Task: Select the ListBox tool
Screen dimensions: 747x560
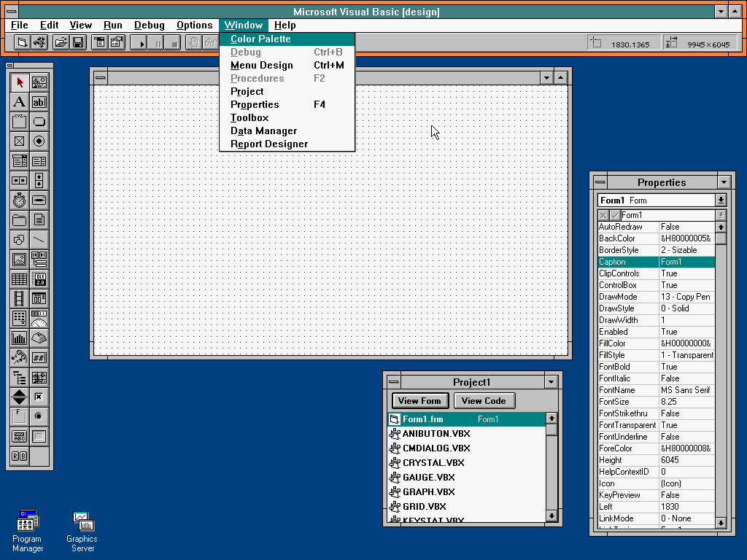Action: pyautogui.click(x=39, y=161)
